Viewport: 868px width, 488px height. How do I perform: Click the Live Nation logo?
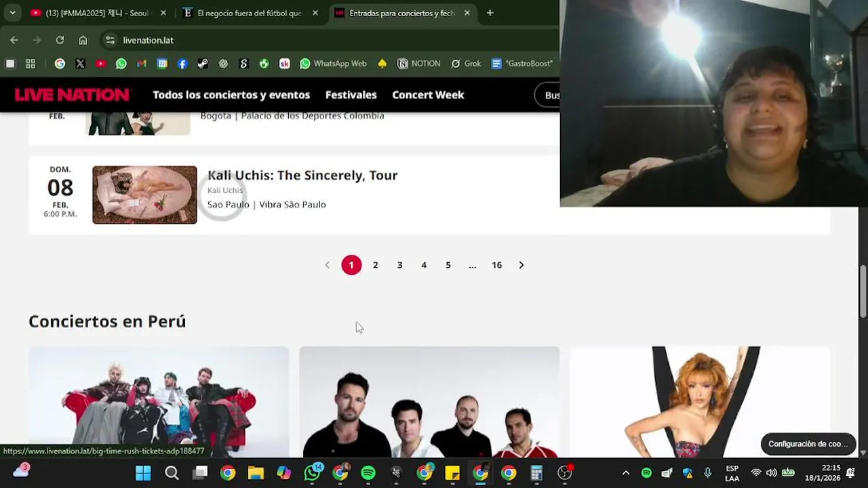click(x=73, y=95)
